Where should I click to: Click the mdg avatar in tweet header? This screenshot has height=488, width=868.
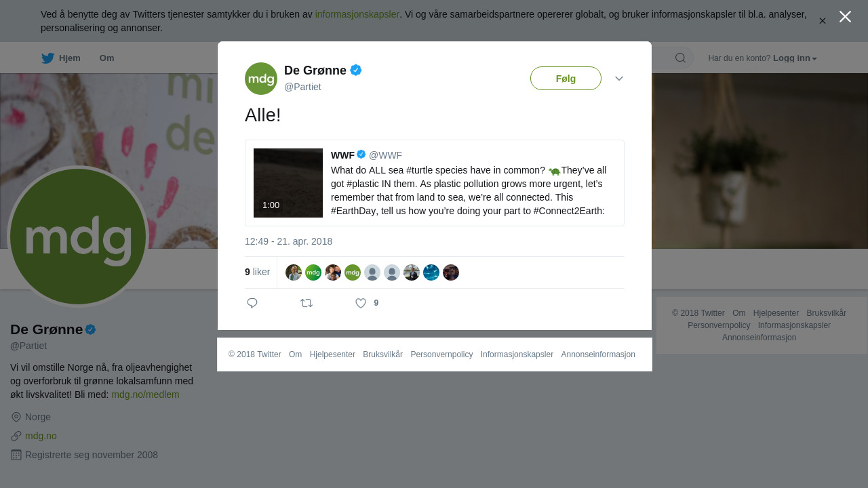(x=261, y=79)
